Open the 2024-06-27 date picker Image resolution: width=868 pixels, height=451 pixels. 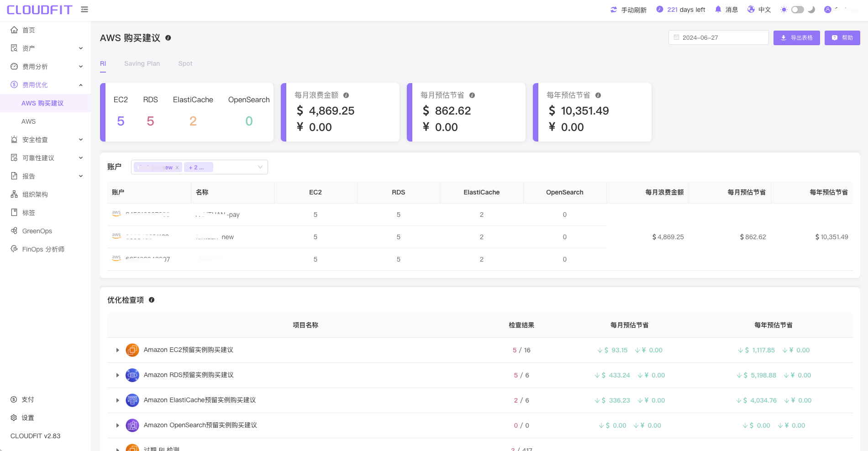pyautogui.click(x=719, y=37)
